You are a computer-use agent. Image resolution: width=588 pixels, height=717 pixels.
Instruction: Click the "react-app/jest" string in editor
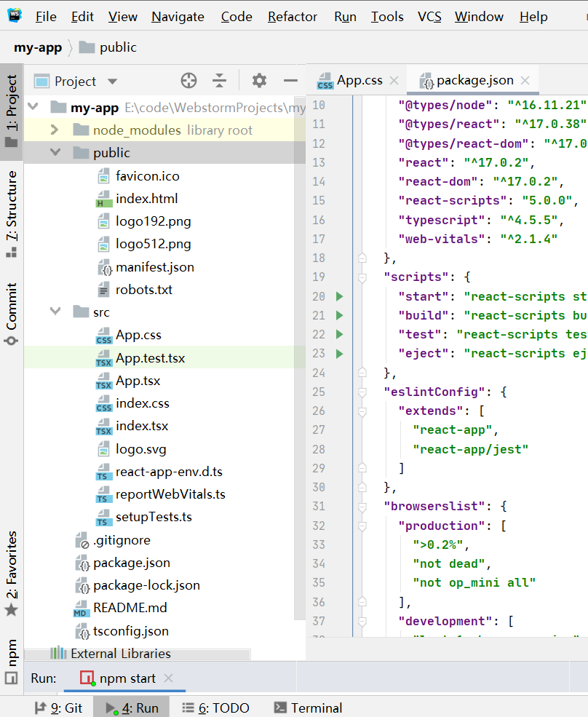coord(471,450)
